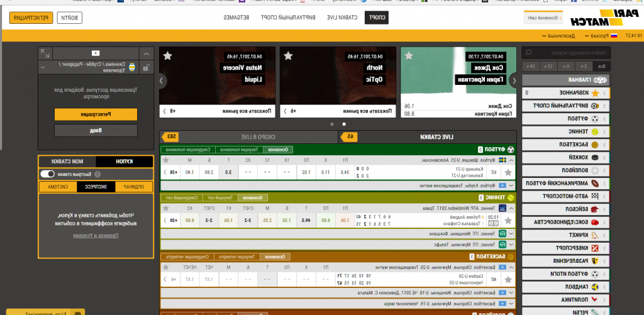Open ИЗБРАННОЕ favorites star in sidebar
This screenshot has height=315, width=644.
(x=566, y=93)
